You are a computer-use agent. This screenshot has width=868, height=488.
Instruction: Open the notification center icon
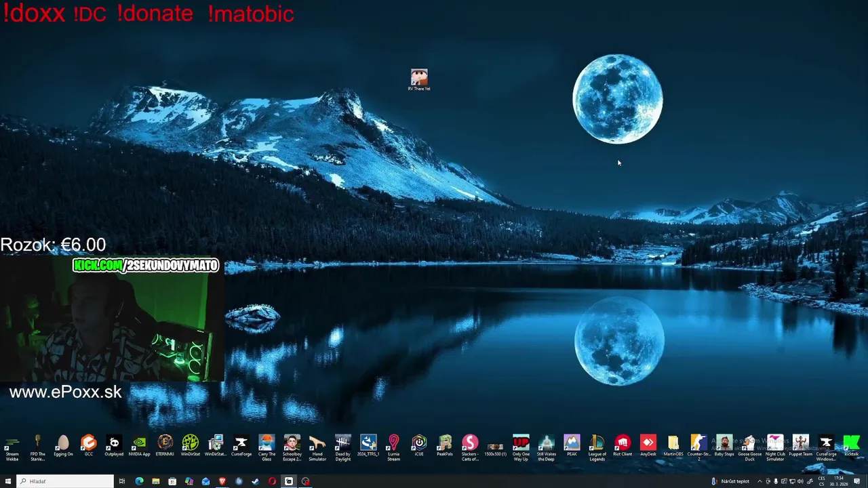(856, 481)
